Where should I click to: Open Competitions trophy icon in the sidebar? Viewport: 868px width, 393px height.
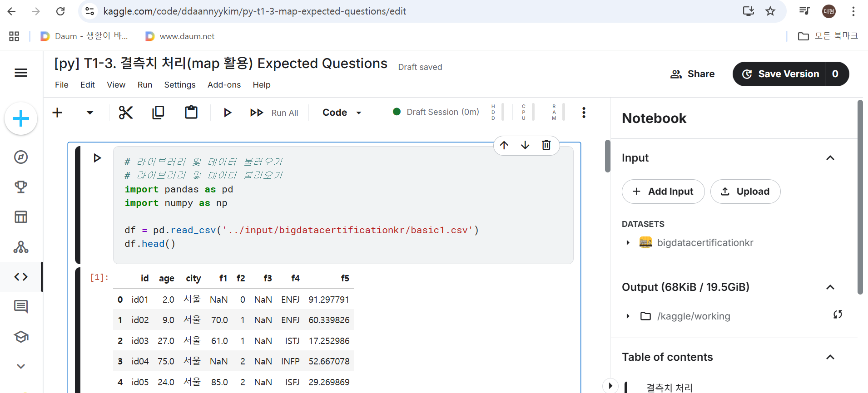pyautogui.click(x=21, y=187)
